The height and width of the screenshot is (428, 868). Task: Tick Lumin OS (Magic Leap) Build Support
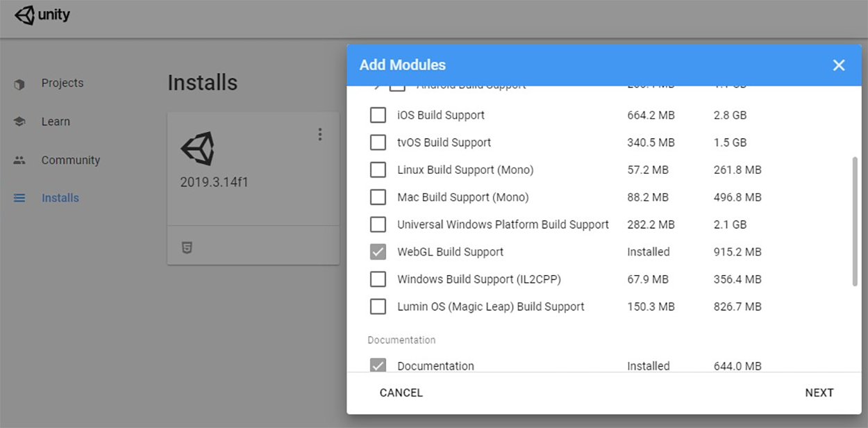[378, 306]
